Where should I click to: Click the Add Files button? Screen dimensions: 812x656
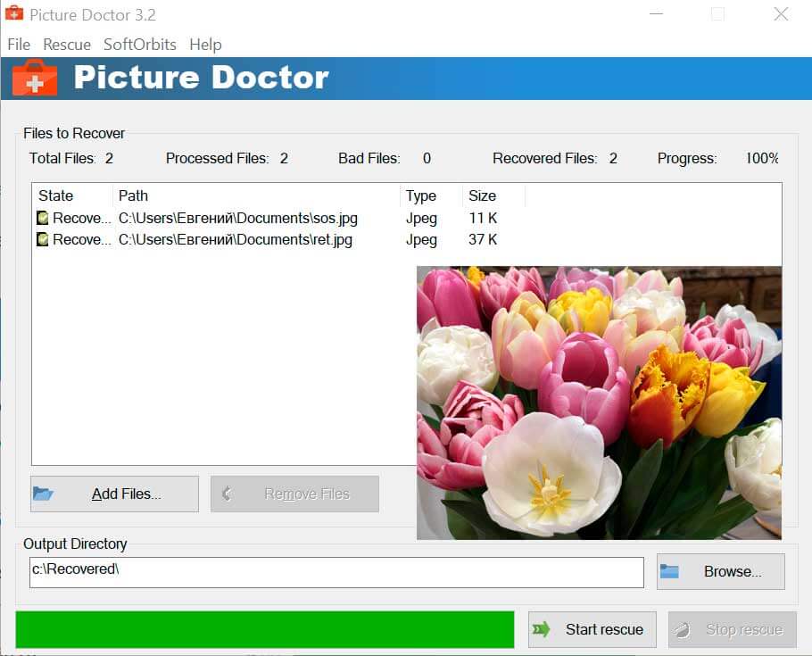click(x=113, y=494)
